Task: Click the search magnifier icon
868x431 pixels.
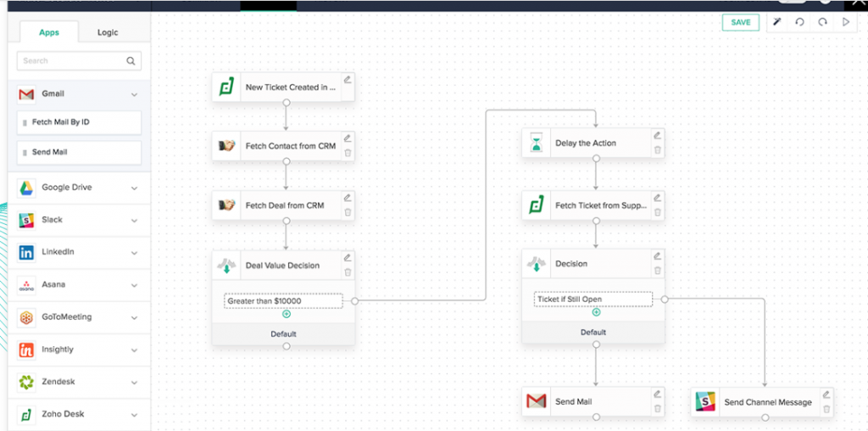Action: (x=131, y=61)
